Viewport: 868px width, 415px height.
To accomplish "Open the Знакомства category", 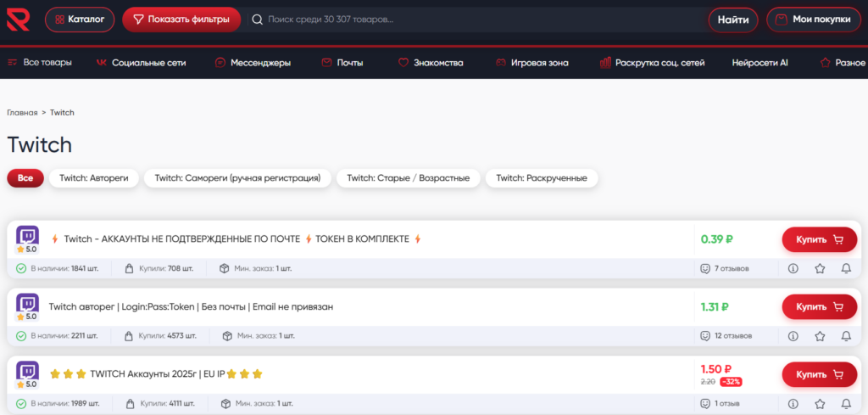I will point(431,63).
